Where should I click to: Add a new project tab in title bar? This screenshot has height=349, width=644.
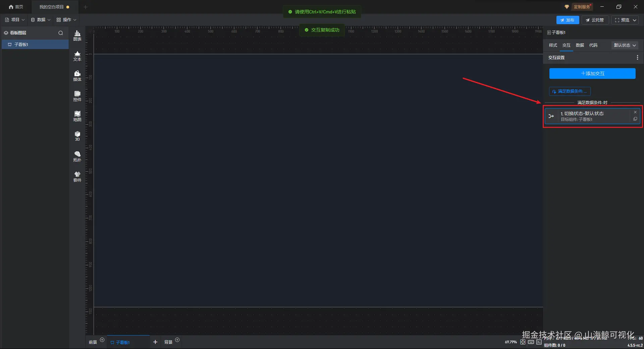pos(86,7)
